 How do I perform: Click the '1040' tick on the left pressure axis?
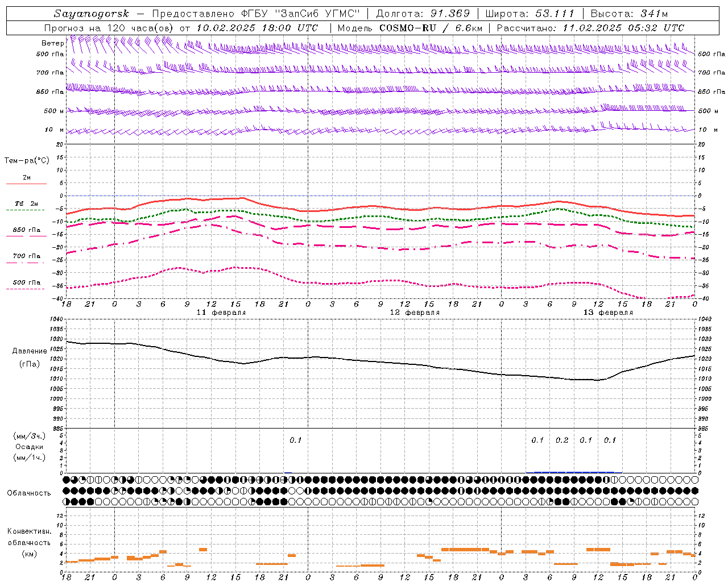57,319
